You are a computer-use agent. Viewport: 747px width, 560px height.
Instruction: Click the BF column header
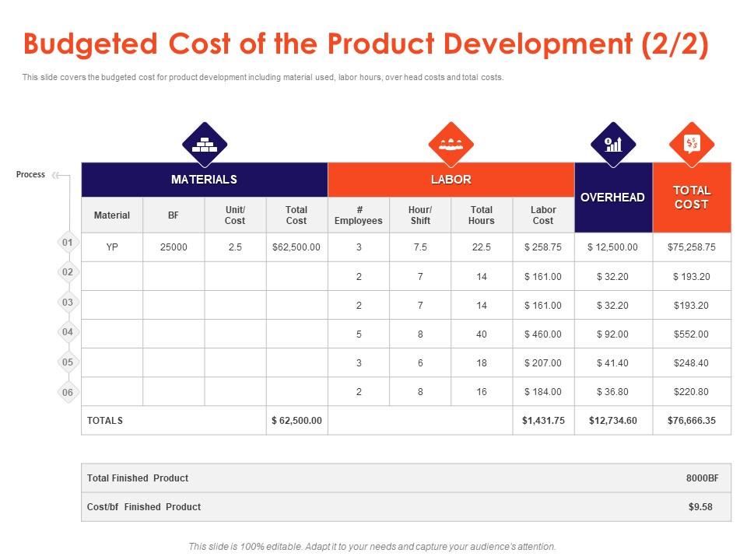pos(174,215)
